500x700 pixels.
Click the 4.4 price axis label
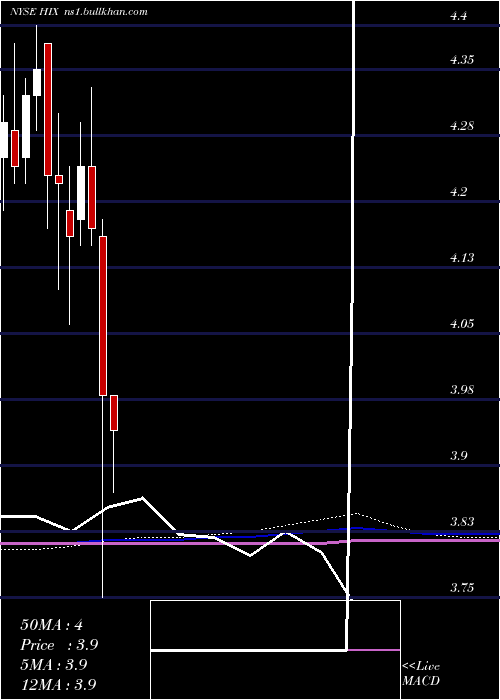(x=459, y=16)
